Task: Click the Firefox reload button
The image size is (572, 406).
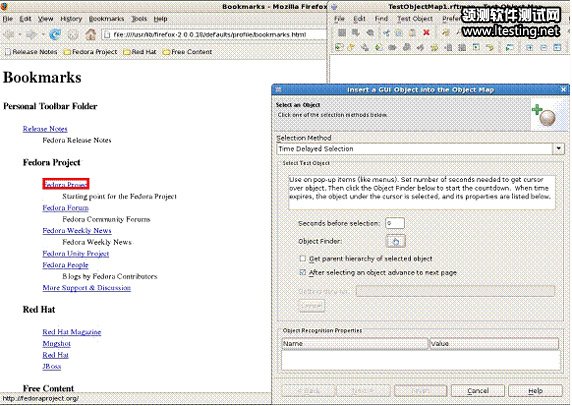Action: click(55, 35)
